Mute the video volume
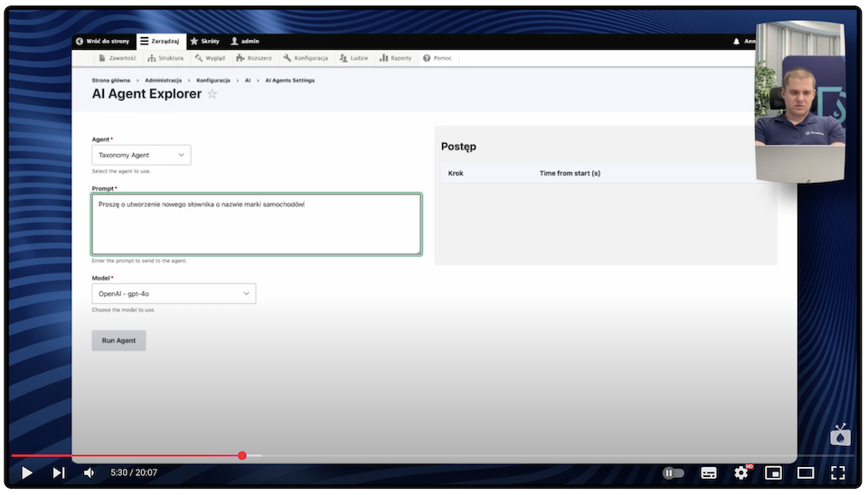The image size is (868, 495). pos(90,472)
